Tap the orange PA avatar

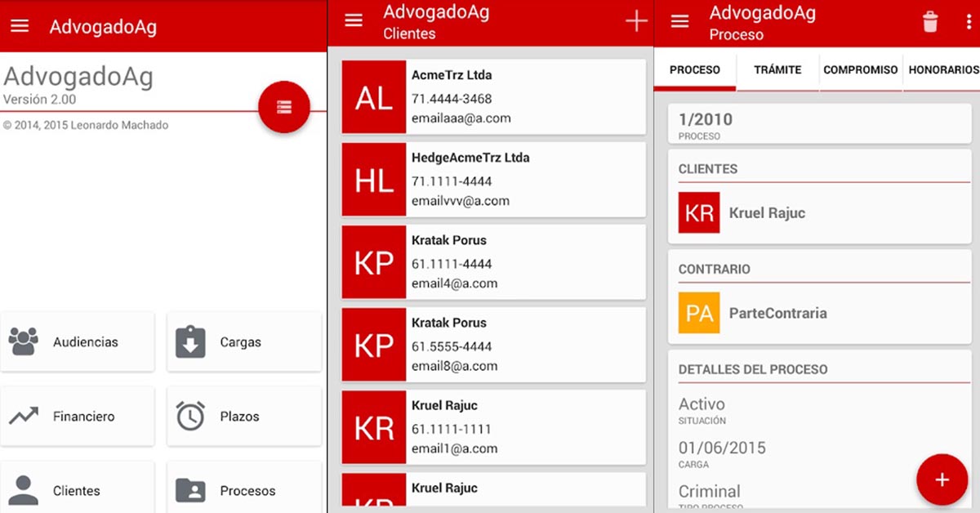(x=699, y=312)
